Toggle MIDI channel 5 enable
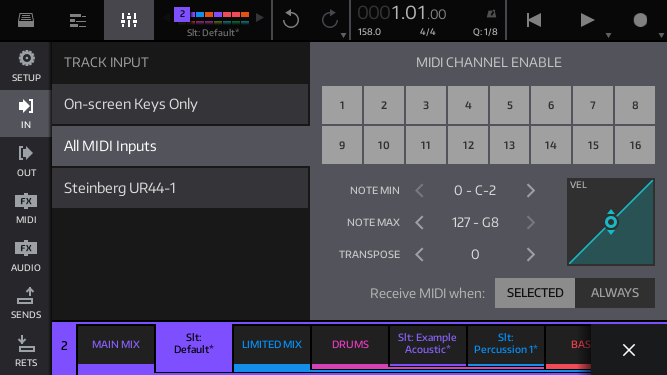This screenshot has width=667, height=375. coord(509,105)
